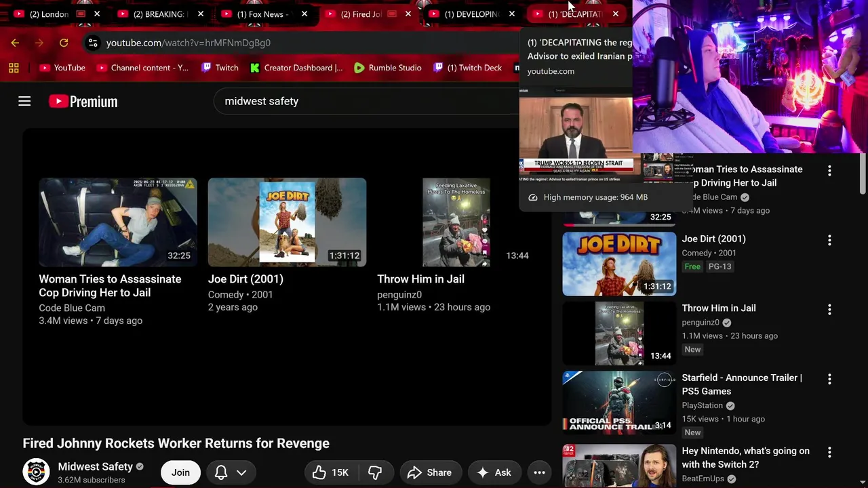Open Starfield - Announce Trailer title

point(742,384)
